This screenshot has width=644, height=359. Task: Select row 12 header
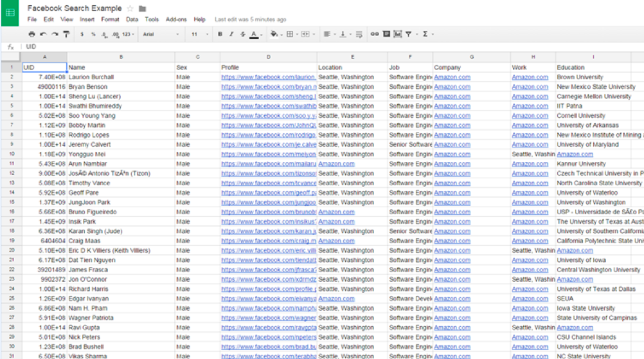tap(12, 174)
